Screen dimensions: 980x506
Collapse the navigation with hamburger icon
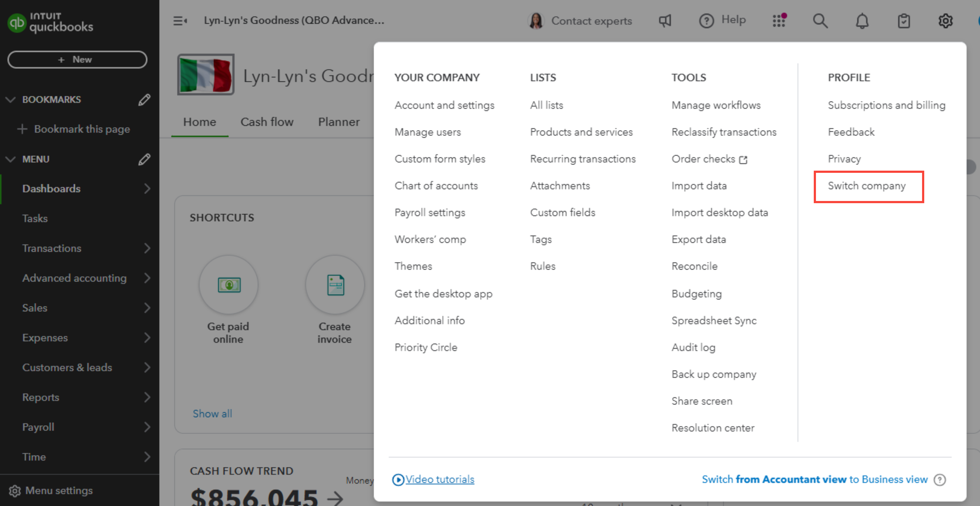tap(180, 21)
